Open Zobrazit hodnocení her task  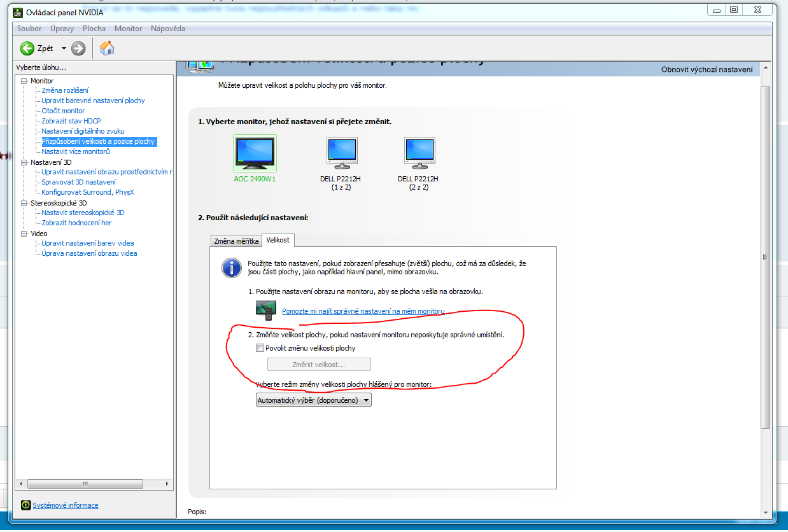(76, 223)
